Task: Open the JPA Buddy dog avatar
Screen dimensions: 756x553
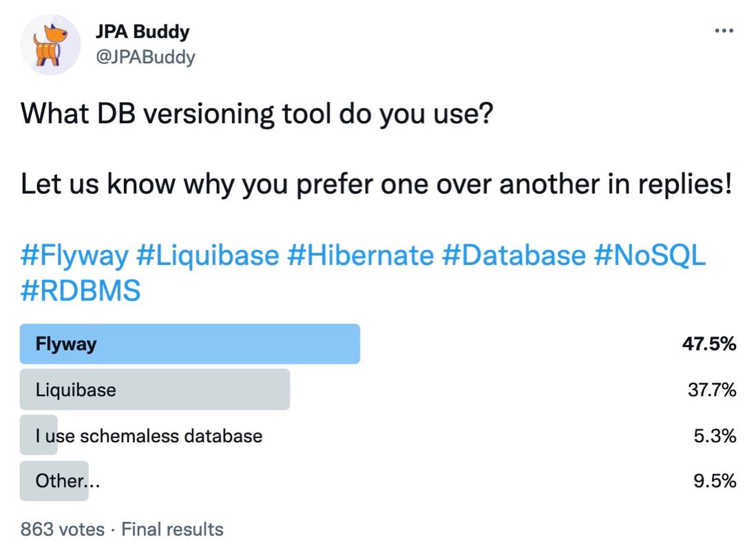Action: tap(50, 45)
